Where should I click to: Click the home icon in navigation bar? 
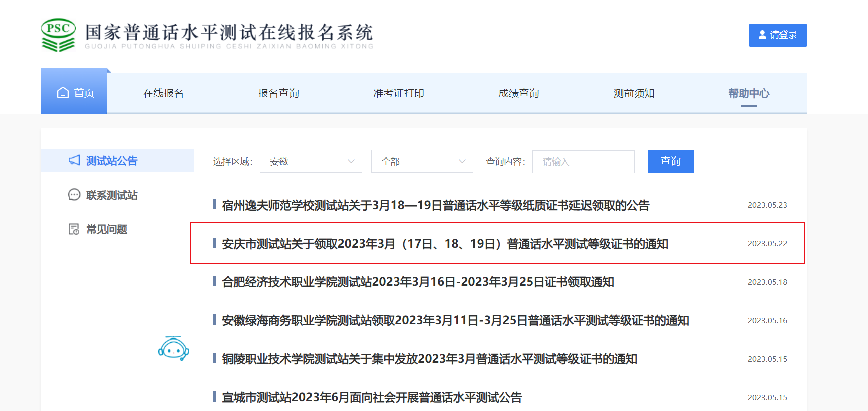click(63, 93)
